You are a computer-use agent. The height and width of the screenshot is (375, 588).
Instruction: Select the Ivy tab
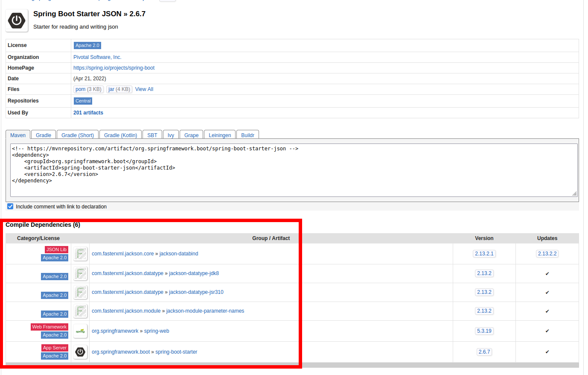[x=171, y=135]
